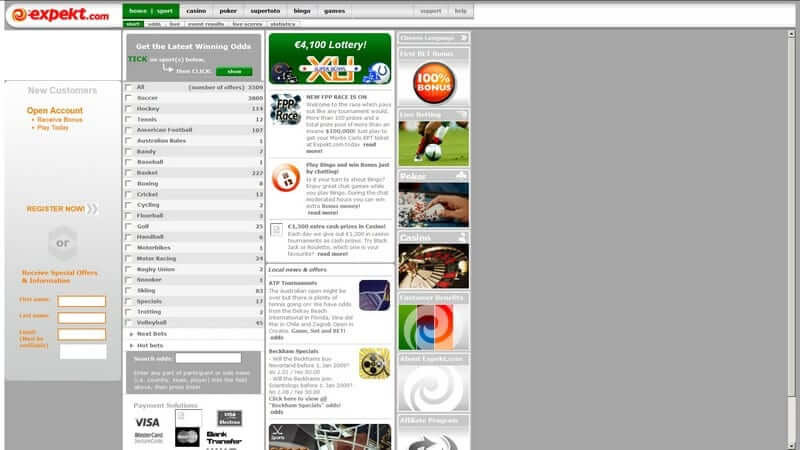800x450 pixels.
Task: Click the Play Today link
Action: click(x=53, y=128)
